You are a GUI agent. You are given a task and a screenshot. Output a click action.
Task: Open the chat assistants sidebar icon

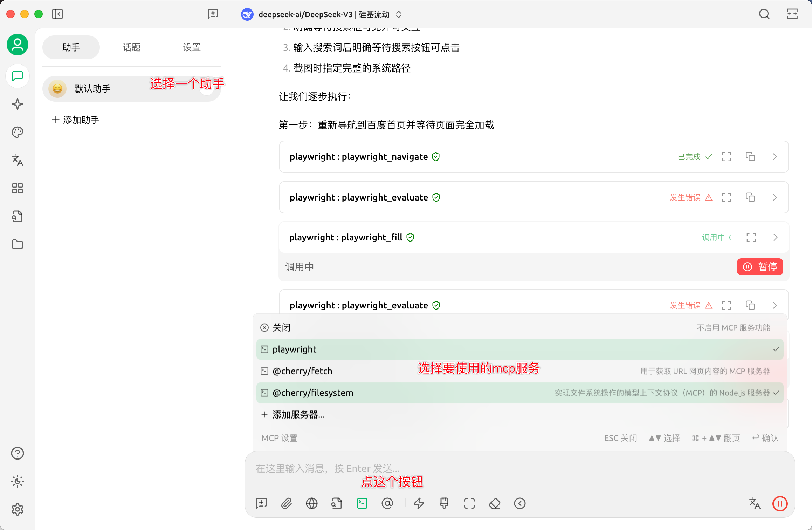pyautogui.click(x=18, y=76)
